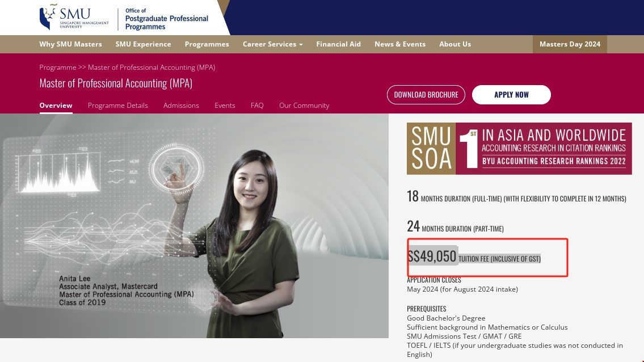Open the Our Community tab
The width and height of the screenshot is (644, 362).
pos(304,105)
